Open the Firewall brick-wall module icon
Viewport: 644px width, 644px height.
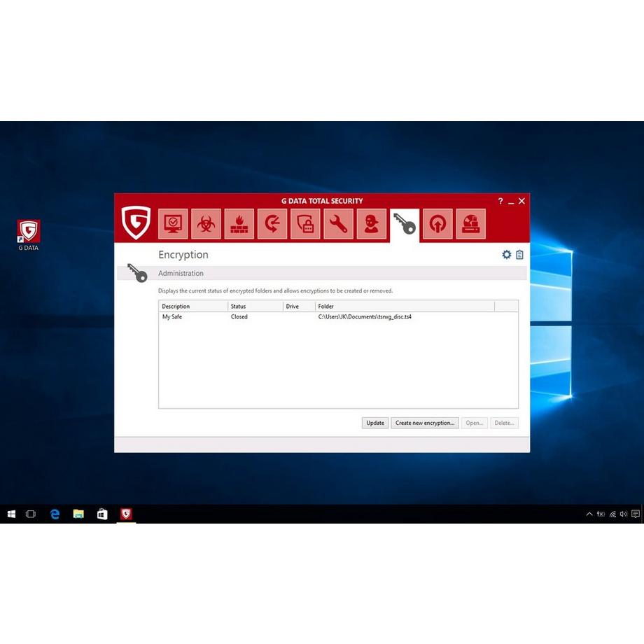(239, 223)
